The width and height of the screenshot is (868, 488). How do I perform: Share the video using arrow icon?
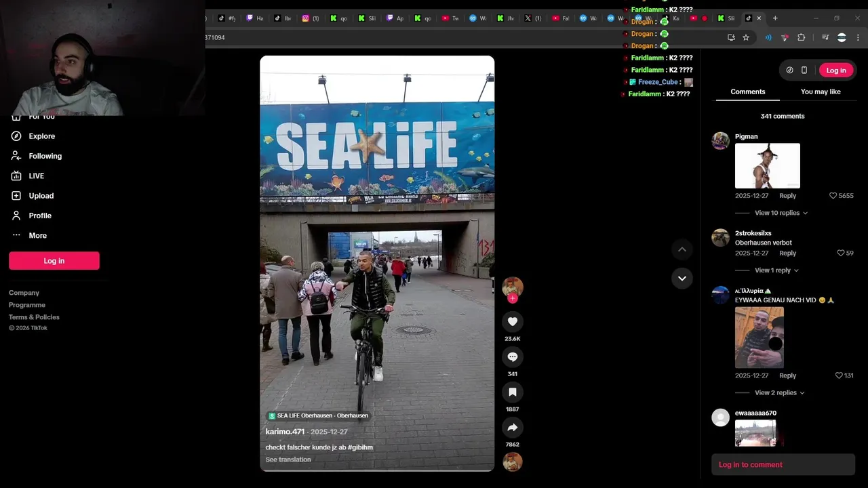513,427
